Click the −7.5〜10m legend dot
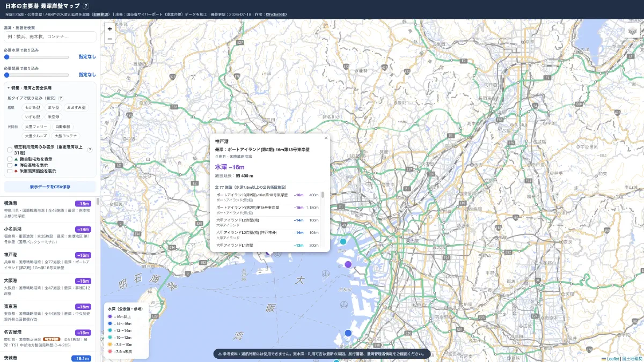This screenshot has width=644, height=362. [x=110, y=344]
